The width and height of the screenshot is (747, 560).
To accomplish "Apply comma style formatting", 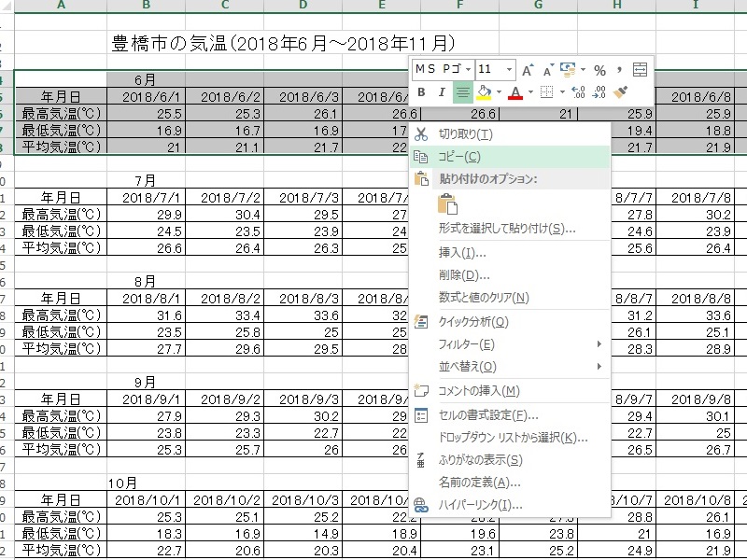I will click(x=619, y=69).
